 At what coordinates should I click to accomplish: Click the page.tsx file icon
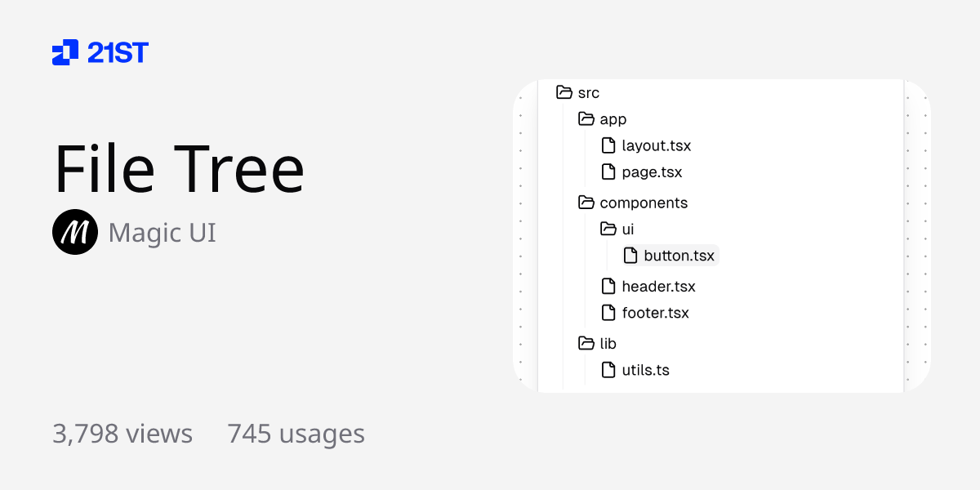coord(608,172)
